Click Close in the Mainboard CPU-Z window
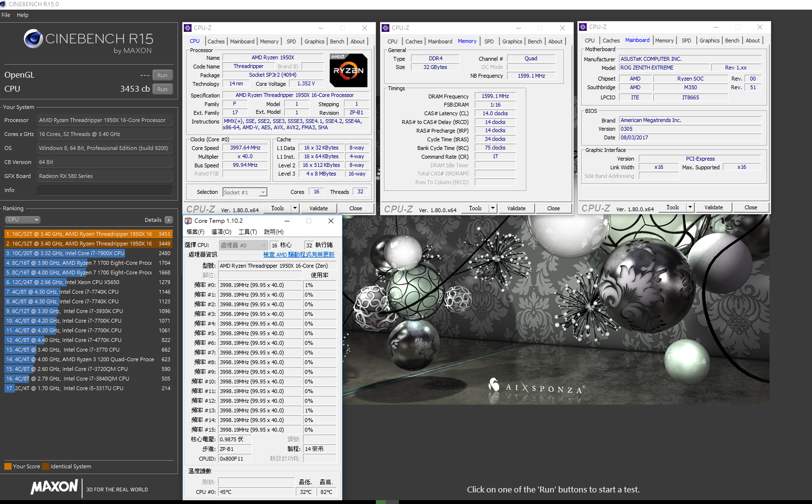812x504 pixels. [751, 207]
